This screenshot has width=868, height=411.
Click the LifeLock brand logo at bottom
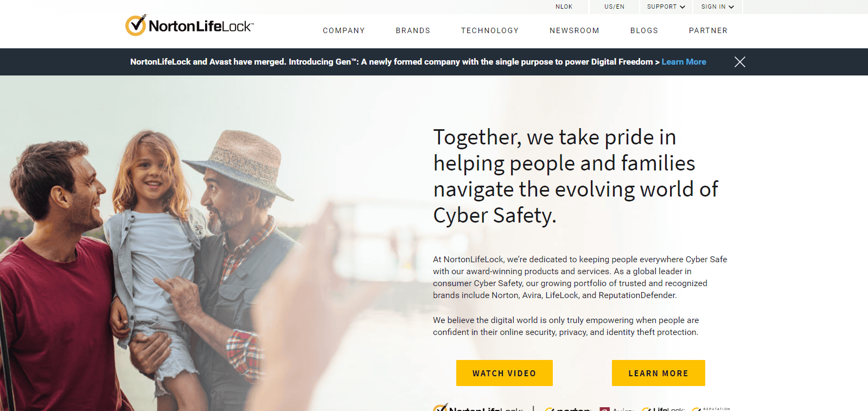point(663,408)
